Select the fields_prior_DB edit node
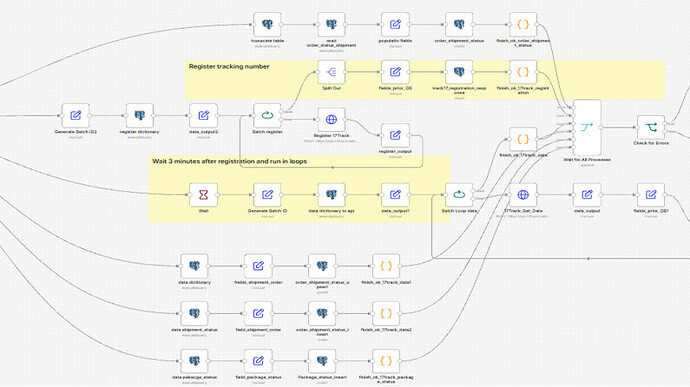The image size is (690, 387). point(395,72)
